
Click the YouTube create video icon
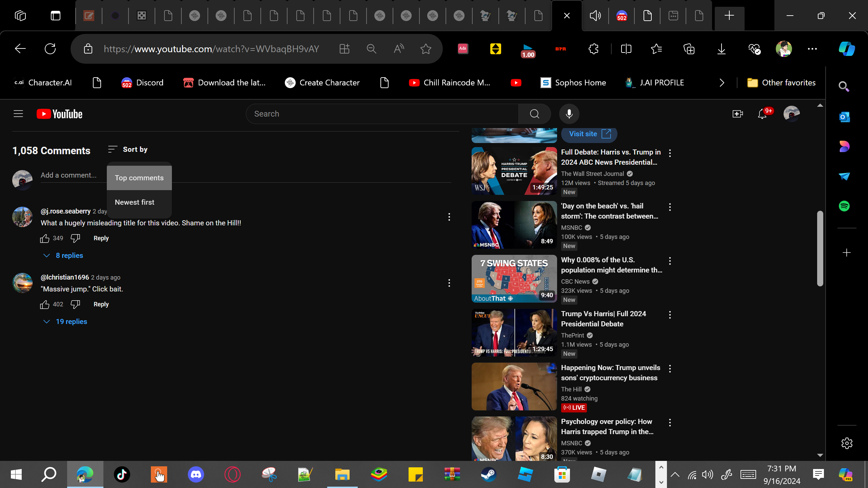737,114
